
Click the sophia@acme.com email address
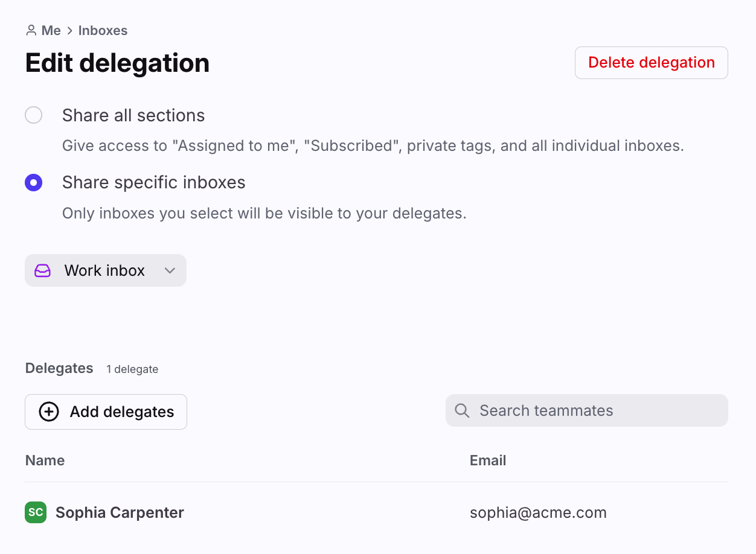tap(538, 513)
